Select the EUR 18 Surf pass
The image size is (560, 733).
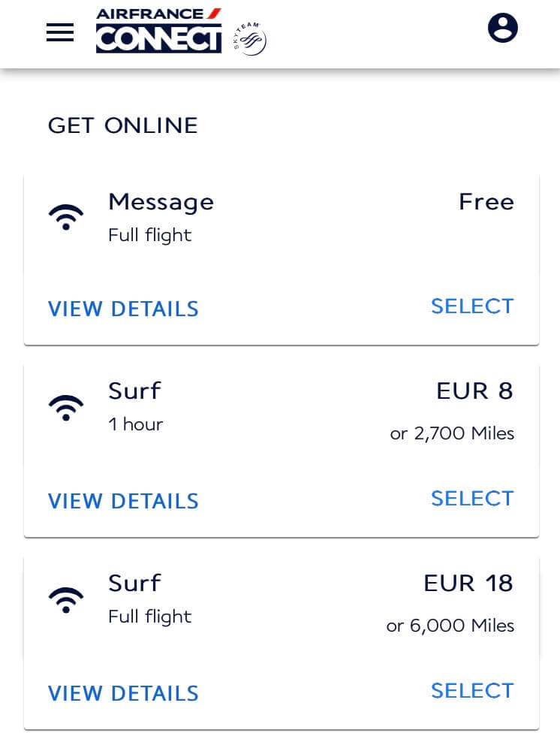pyautogui.click(x=472, y=690)
